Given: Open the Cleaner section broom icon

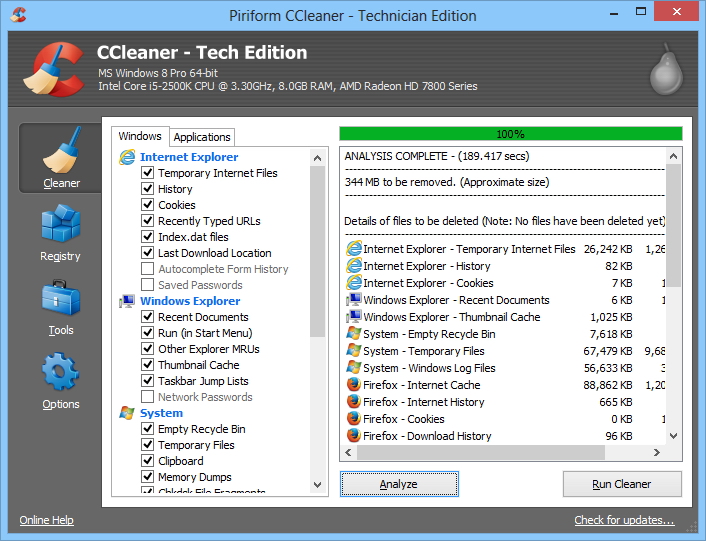Looking at the screenshot, I should (x=61, y=153).
